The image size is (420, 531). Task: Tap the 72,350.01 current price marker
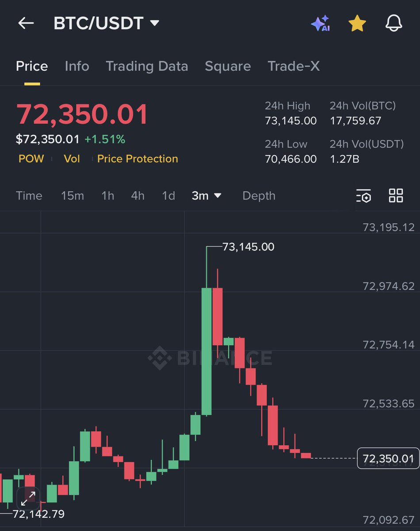coord(388,458)
